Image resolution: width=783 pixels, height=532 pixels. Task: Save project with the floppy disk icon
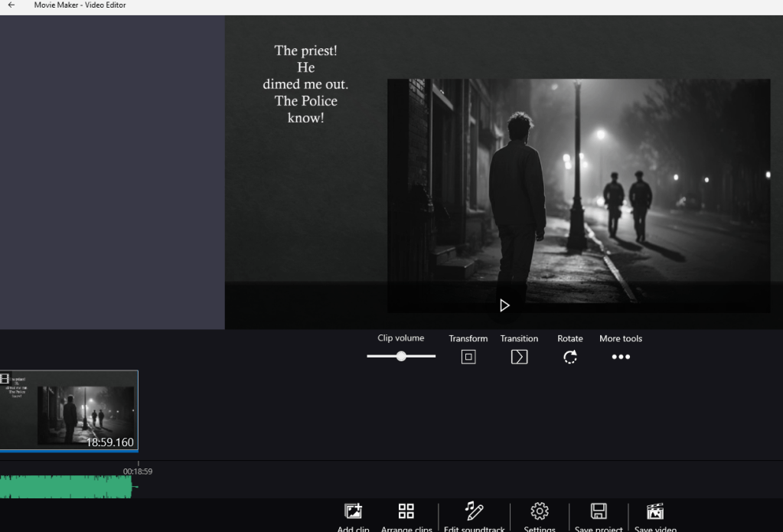tap(599, 512)
